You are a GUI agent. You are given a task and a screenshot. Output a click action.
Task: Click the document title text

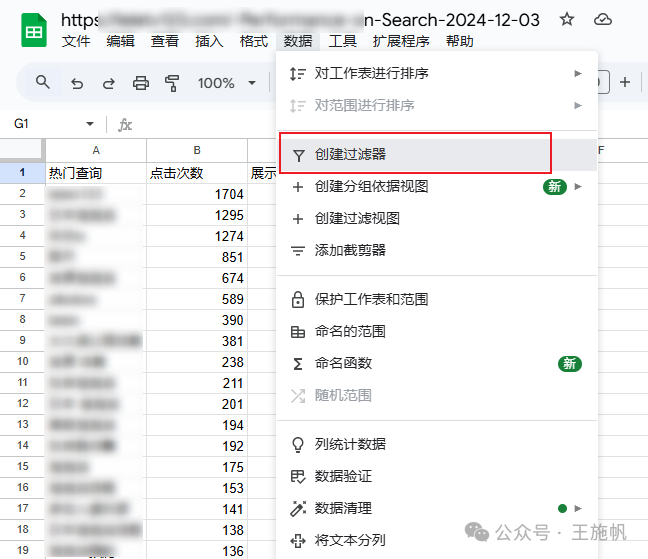pyautogui.click(x=300, y=20)
